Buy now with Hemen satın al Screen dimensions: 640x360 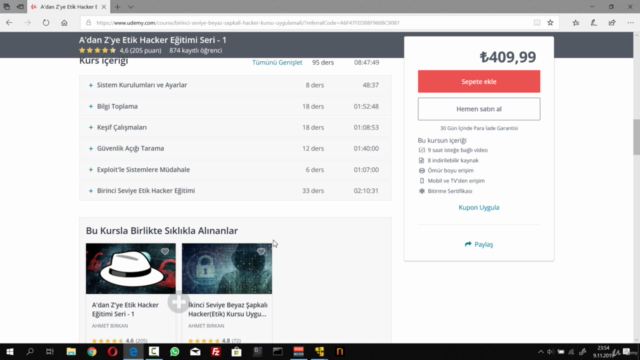click(x=479, y=109)
